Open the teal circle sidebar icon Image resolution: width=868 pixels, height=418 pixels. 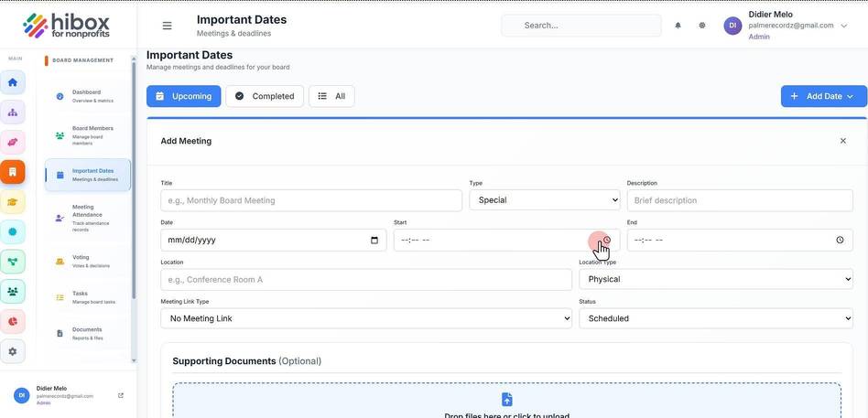[13, 231]
